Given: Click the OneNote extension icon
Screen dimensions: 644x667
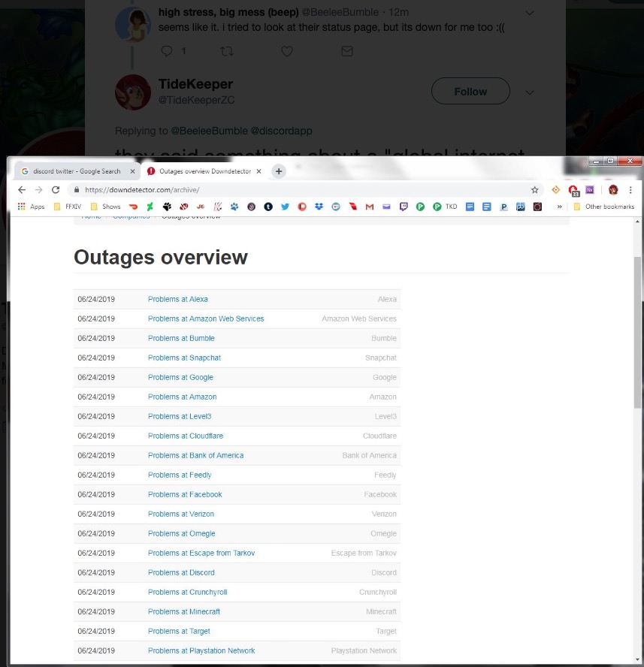Looking at the screenshot, I should 589,190.
